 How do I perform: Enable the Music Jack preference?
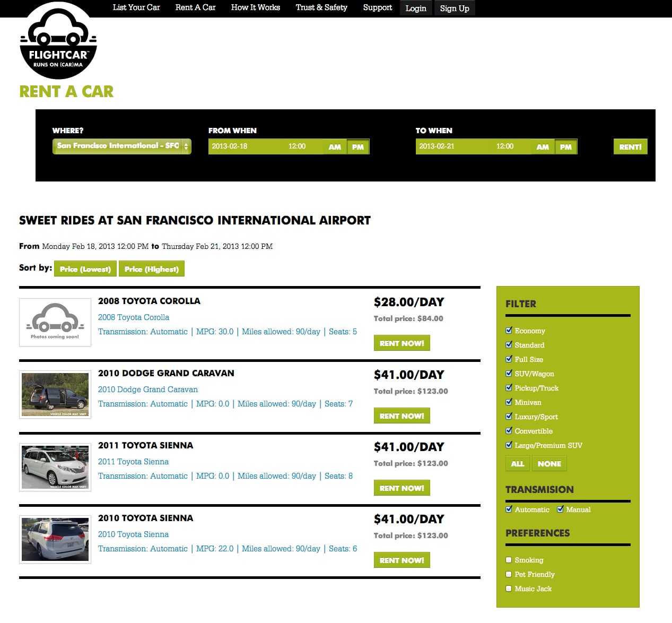pyautogui.click(x=509, y=589)
